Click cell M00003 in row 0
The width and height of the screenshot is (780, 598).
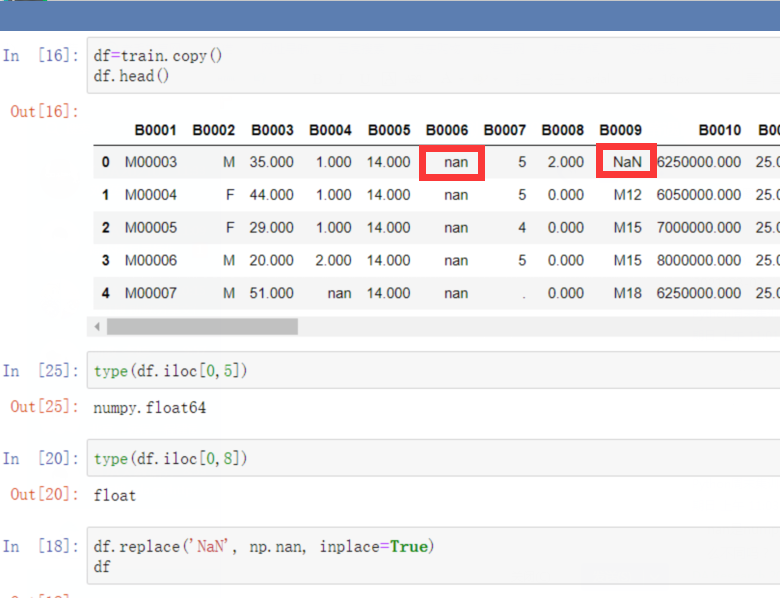[151, 162]
